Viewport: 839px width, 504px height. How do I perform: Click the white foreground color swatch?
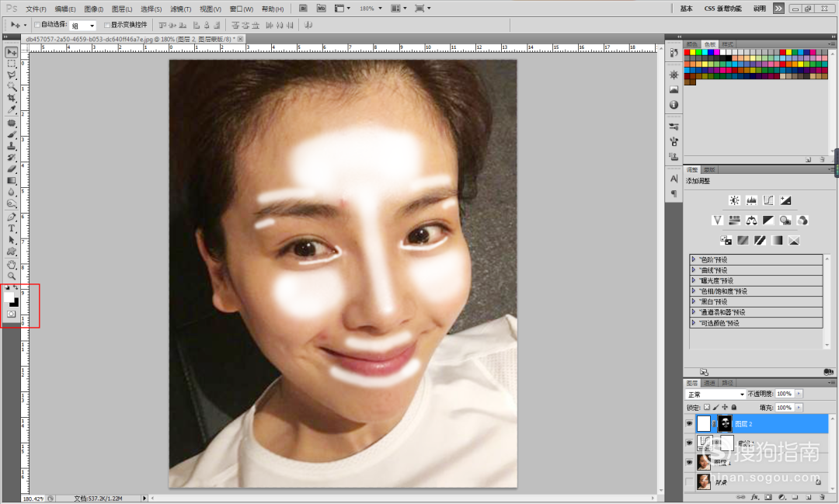tap(10, 297)
